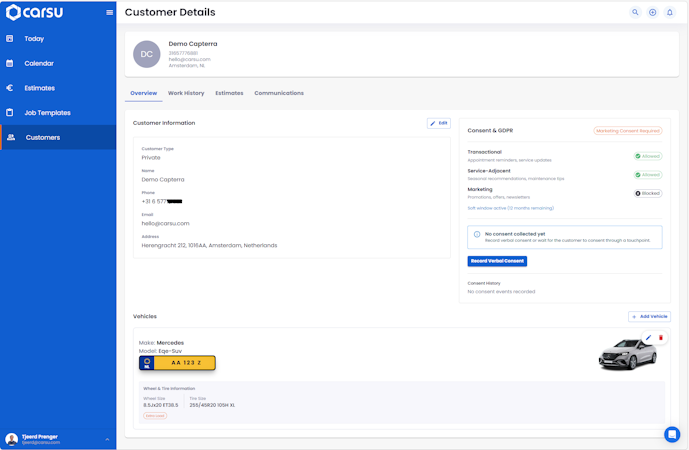This screenshot has width=689, height=450.
Task: Go to Calendar in sidebar
Action: [39, 63]
